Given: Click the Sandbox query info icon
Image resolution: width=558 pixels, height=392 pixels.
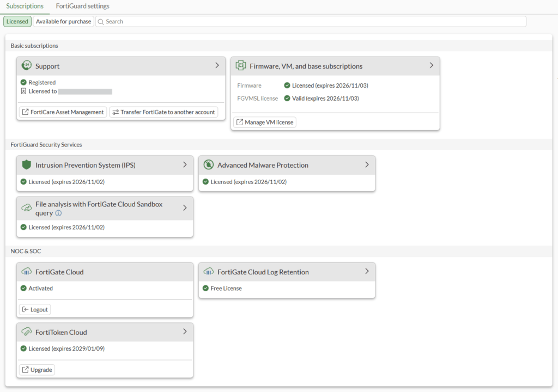Looking at the screenshot, I should click(58, 213).
